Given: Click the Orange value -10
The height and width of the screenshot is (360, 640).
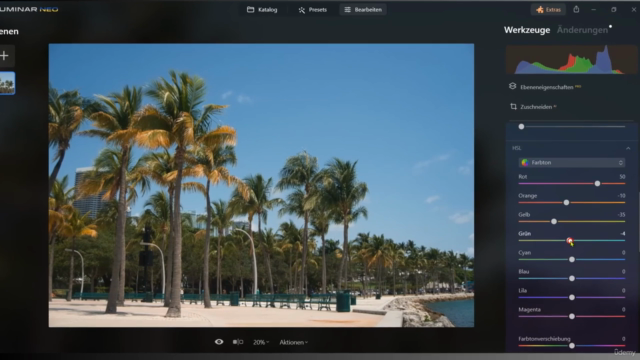Looking at the screenshot, I should (621, 196).
